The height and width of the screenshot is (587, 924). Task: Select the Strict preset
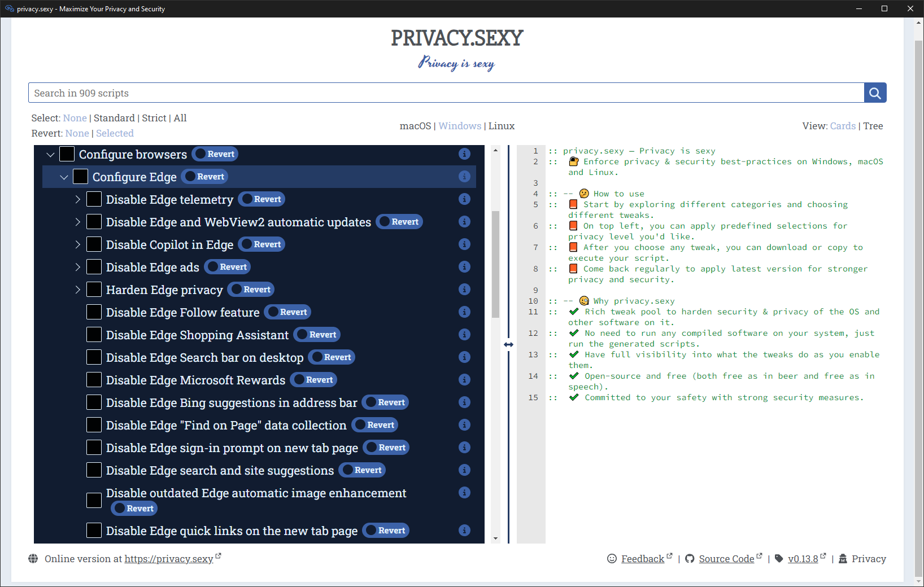coord(154,118)
